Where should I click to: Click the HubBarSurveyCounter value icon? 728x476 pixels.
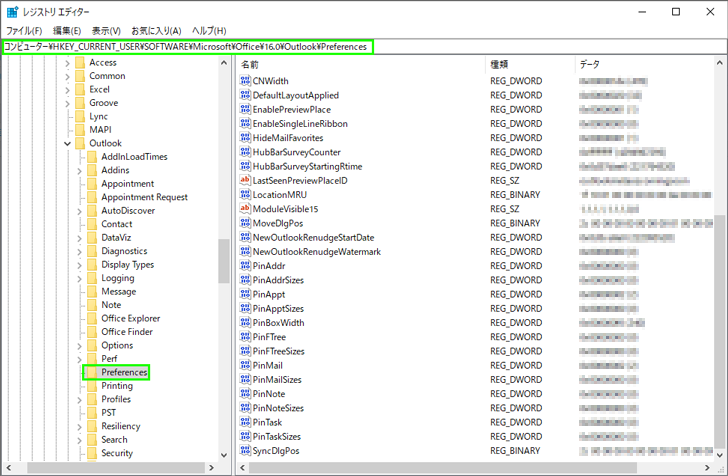click(245, 152)
